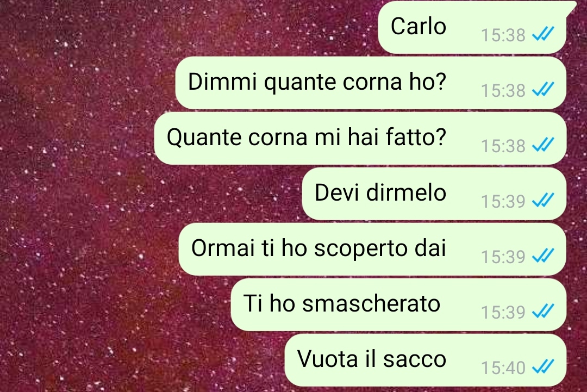Click the 15:39 timestamp next to 'Ti ho smascherato'
Viewport: 587px width, 392px height.
pyautogui.click(x=503, y=312)
